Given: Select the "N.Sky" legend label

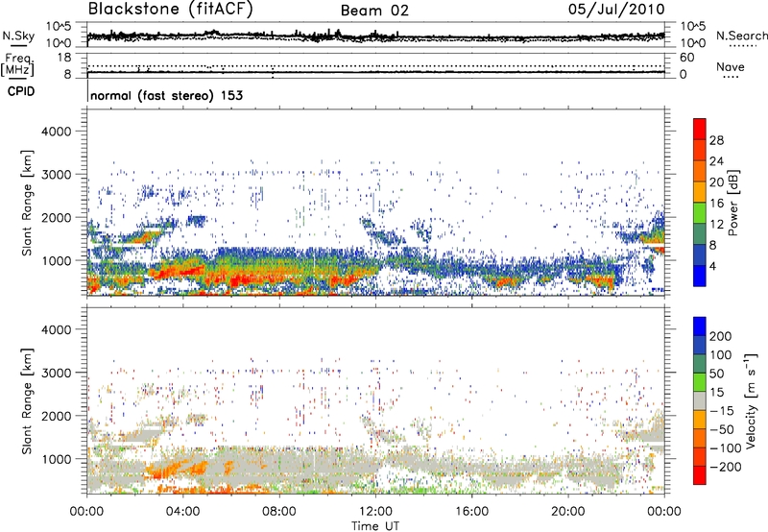Looking at the screenshot, I should tap(18, 36).
